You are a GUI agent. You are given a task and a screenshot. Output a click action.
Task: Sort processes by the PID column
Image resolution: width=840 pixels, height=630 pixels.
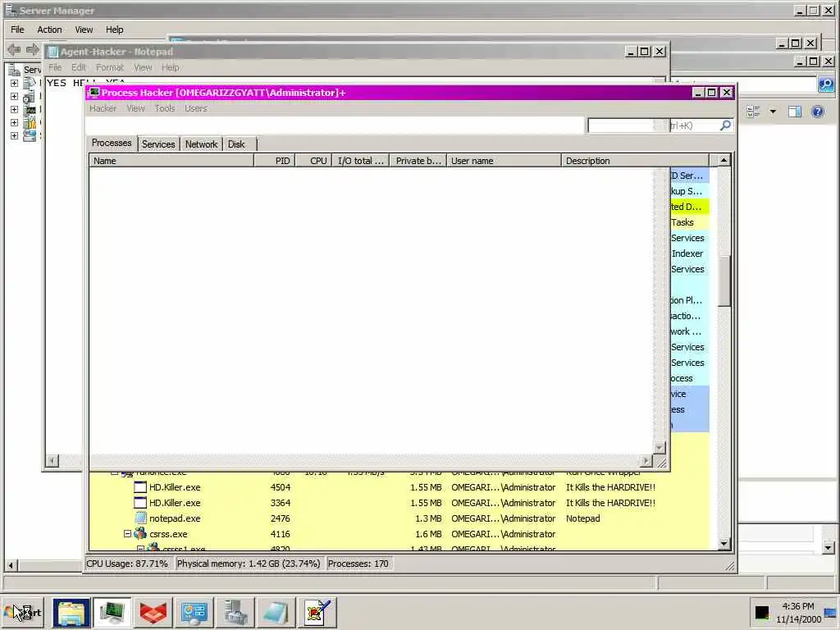[274, 161]
